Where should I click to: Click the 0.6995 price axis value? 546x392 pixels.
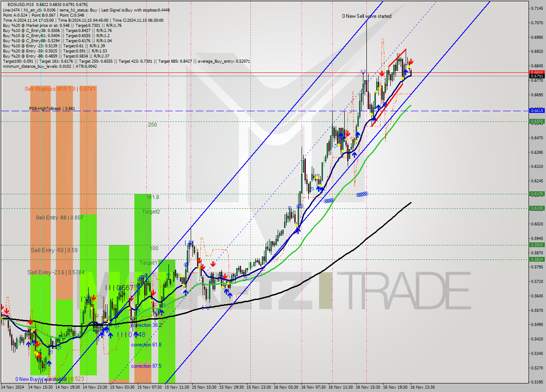[x=536, y=37]
